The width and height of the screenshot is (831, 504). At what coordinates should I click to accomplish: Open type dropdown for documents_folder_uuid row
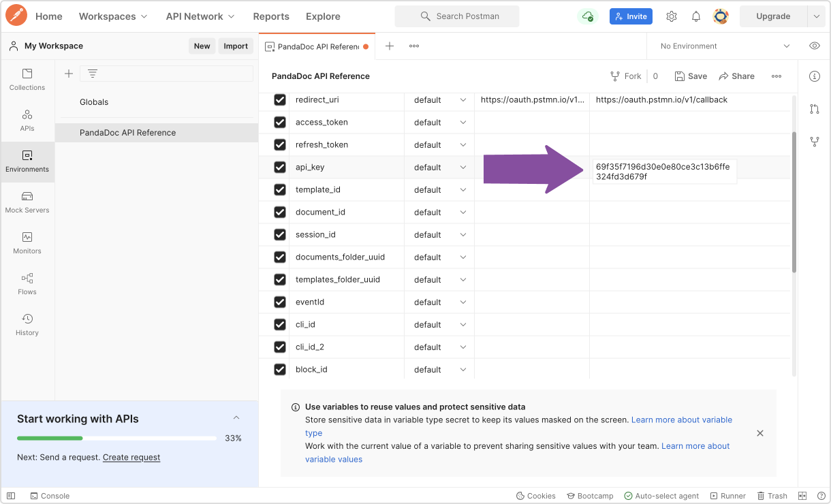pos(439,257)
